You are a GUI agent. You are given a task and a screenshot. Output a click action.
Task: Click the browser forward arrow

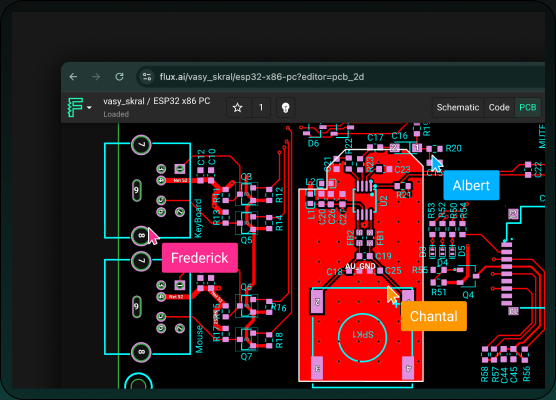[x=96, y=77]
